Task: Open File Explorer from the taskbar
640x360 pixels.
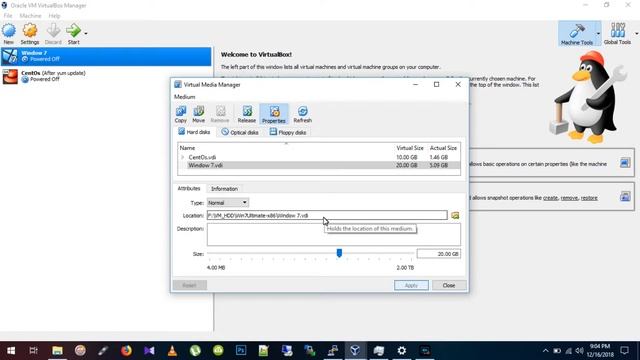Action: click(x=57, y=351)
